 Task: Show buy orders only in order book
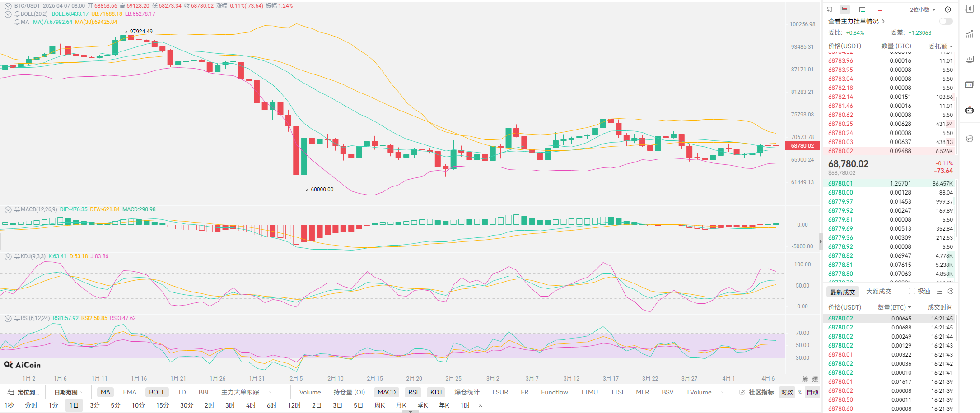click(862, 9)
